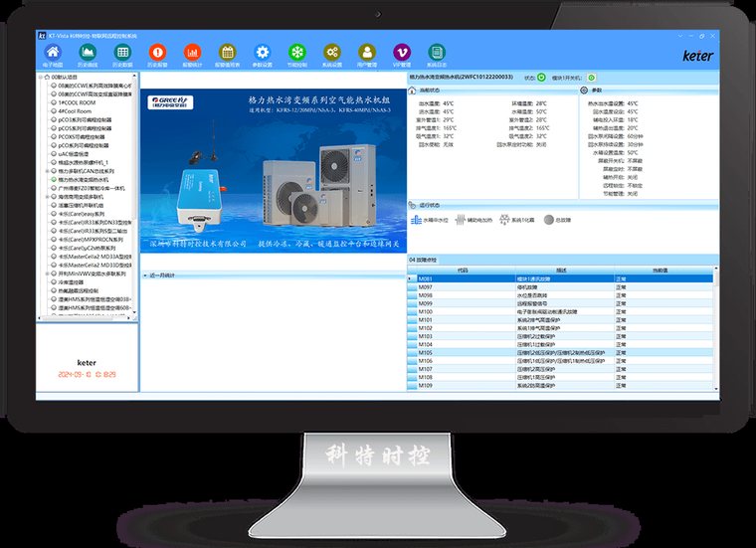
Task: Open the history data table icon
Action: click(x=122, y=52)
